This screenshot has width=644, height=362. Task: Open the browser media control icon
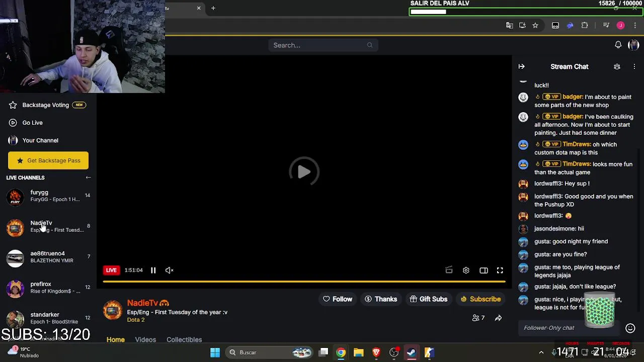click(606, 25)
